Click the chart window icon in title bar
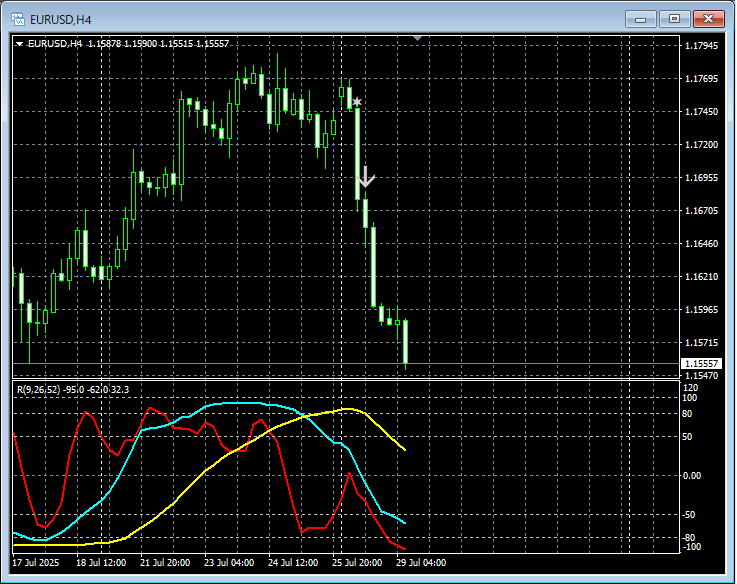737x584 pixels. [x=17, y=18]
